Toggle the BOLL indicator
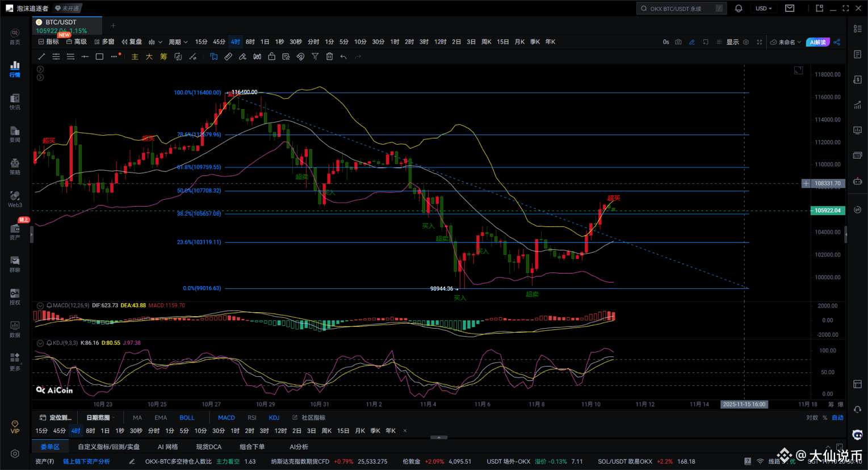Image resolution: width=868 pixels, height=470 pixels. click(x=187, y=418)
